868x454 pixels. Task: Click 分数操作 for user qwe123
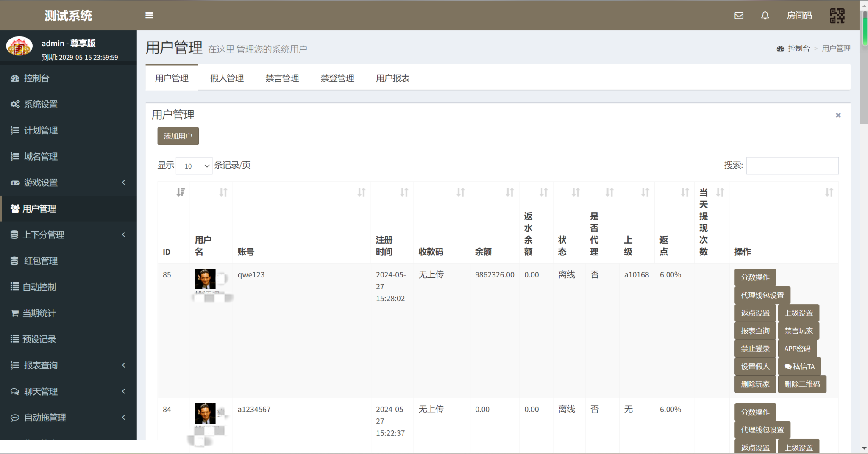pyautogui.click(x=755, y=277)
